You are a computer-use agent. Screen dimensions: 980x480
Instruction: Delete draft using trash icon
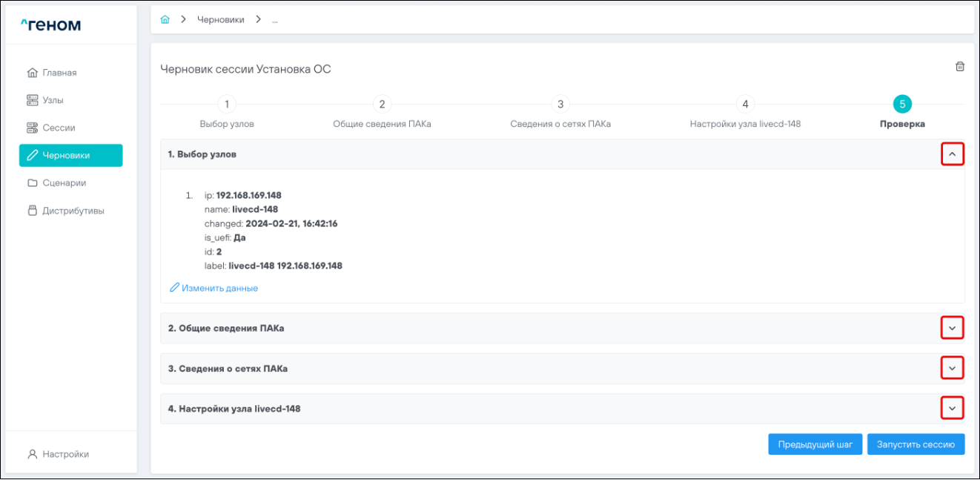960,67
